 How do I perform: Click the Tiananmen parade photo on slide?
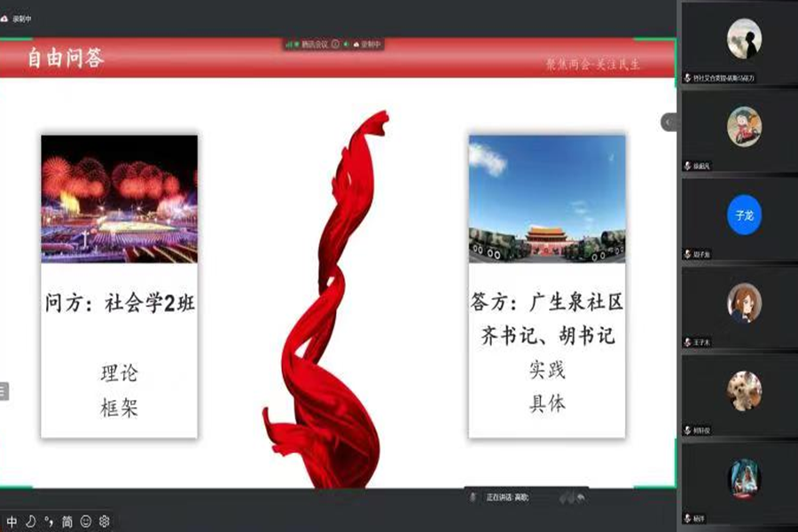coord(546,199)
